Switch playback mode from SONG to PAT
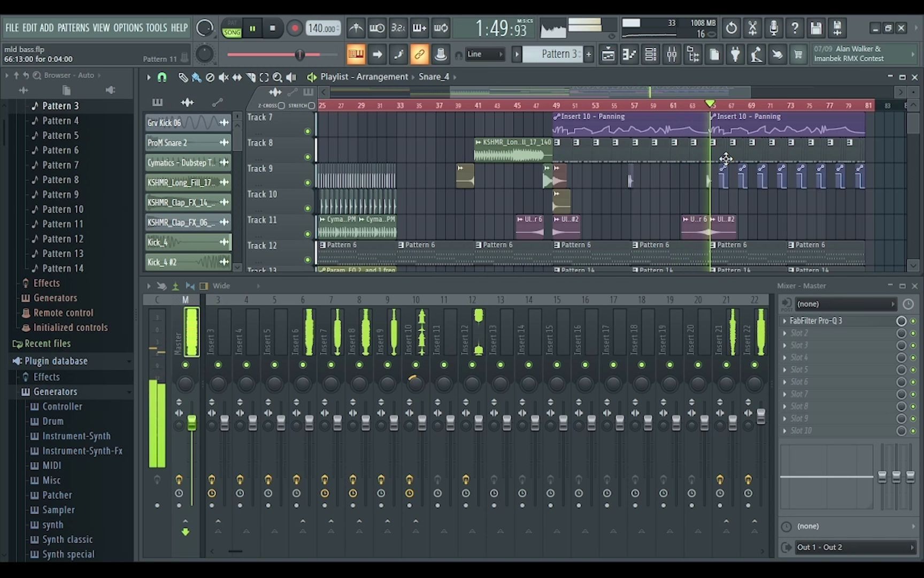This screenshot has height=578, width=924. tap(232, 23)
